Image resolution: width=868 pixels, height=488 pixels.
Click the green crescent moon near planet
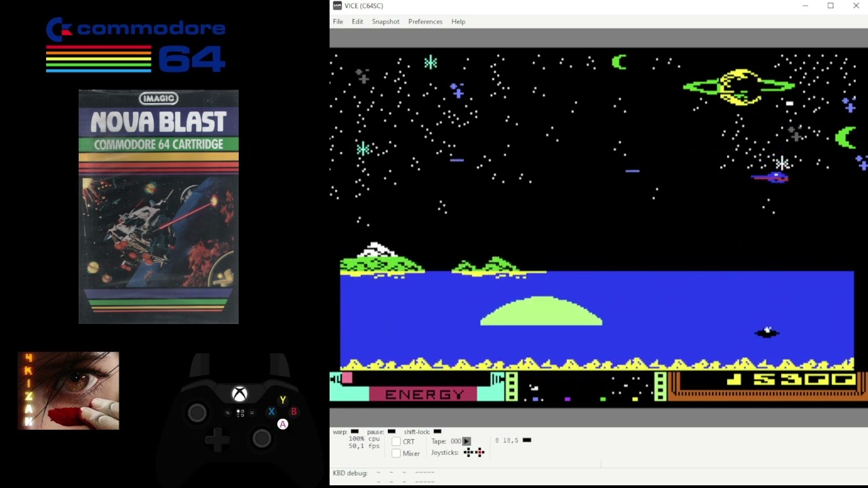845,138
